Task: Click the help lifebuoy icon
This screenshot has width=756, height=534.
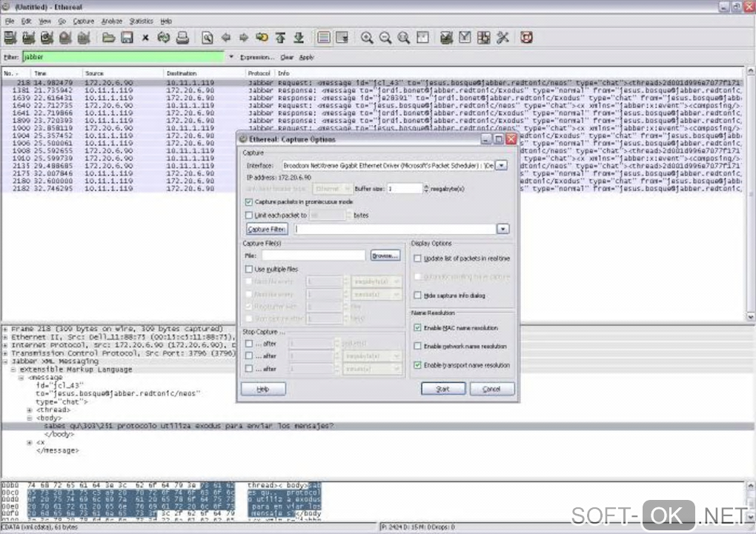Action: (x=526, y=38)
